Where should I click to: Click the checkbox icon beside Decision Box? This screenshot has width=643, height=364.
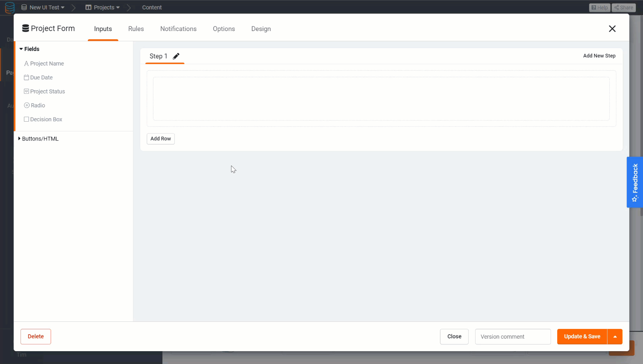[26, 119]
